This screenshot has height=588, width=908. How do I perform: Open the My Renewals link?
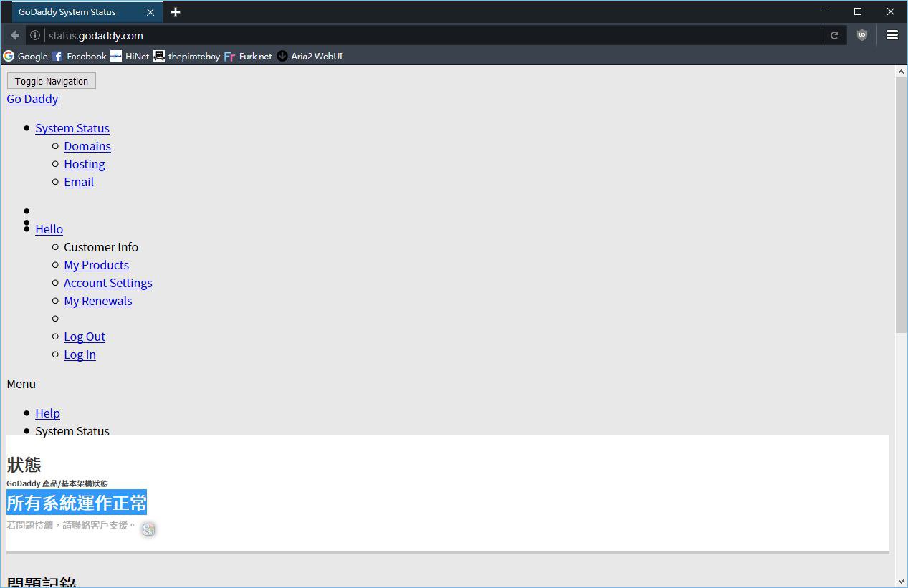[98, 301]
